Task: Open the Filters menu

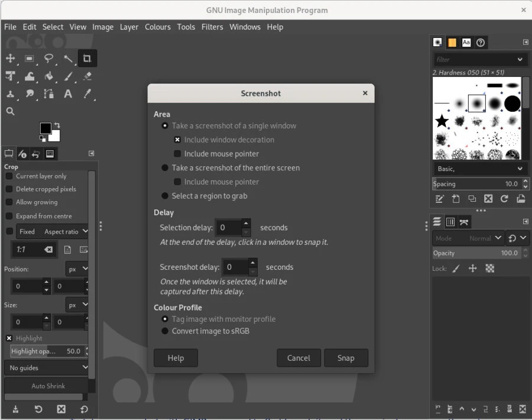Action: (x=212, y=27)
